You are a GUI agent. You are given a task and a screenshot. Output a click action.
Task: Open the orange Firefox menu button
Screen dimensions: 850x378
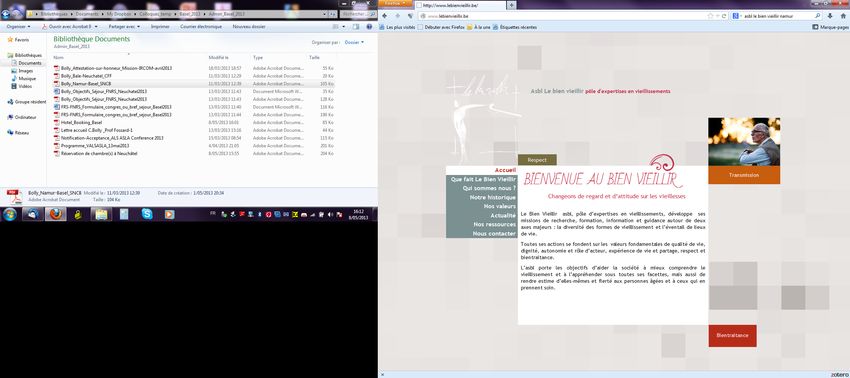395,3
